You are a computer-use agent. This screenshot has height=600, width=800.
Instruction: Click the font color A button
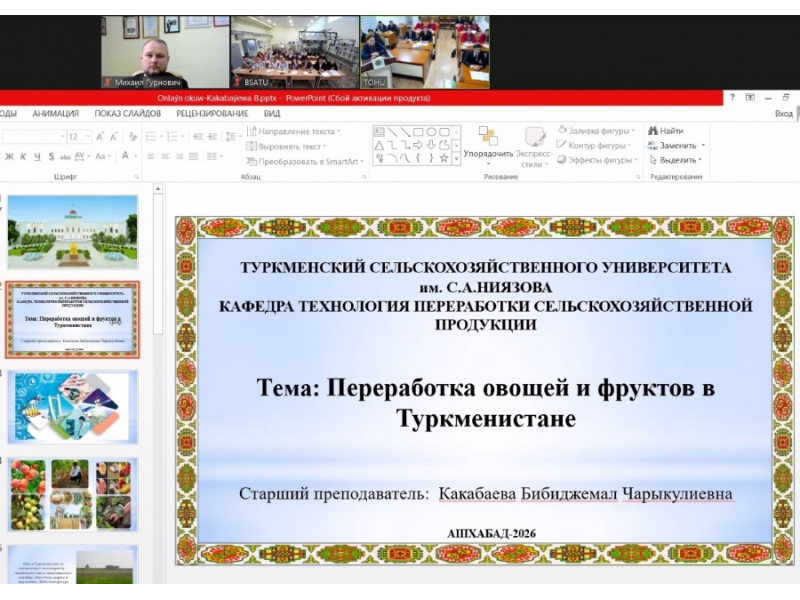click(126, 157)
